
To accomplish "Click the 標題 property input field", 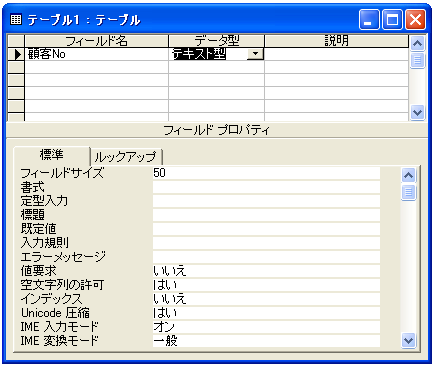I will [x=266, y=215].
